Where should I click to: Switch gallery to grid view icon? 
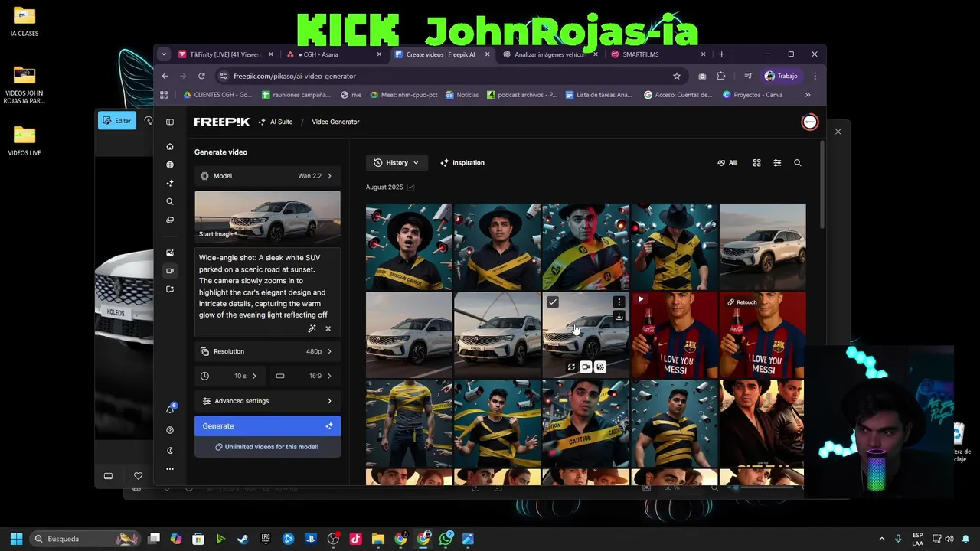(756, 163)
